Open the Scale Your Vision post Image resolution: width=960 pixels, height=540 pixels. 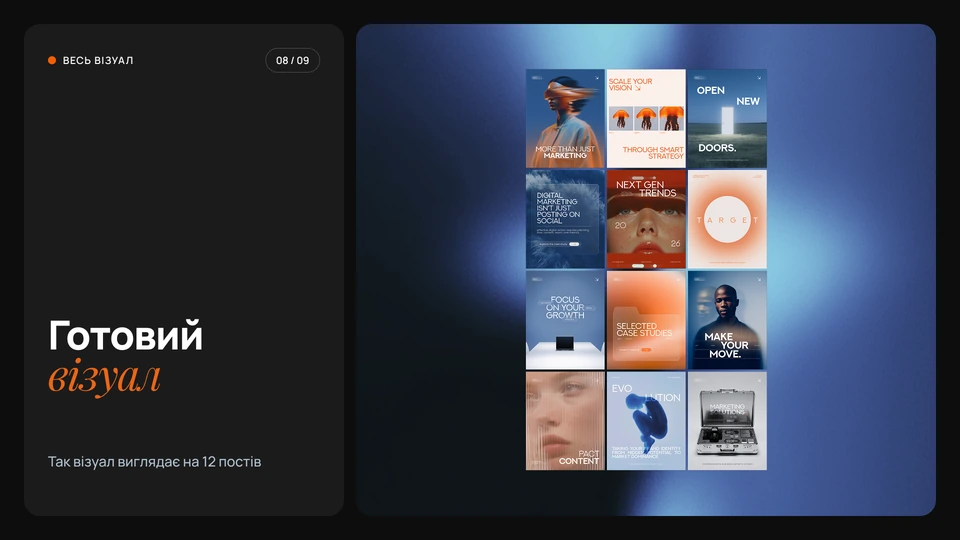click(x=646, y=118)
